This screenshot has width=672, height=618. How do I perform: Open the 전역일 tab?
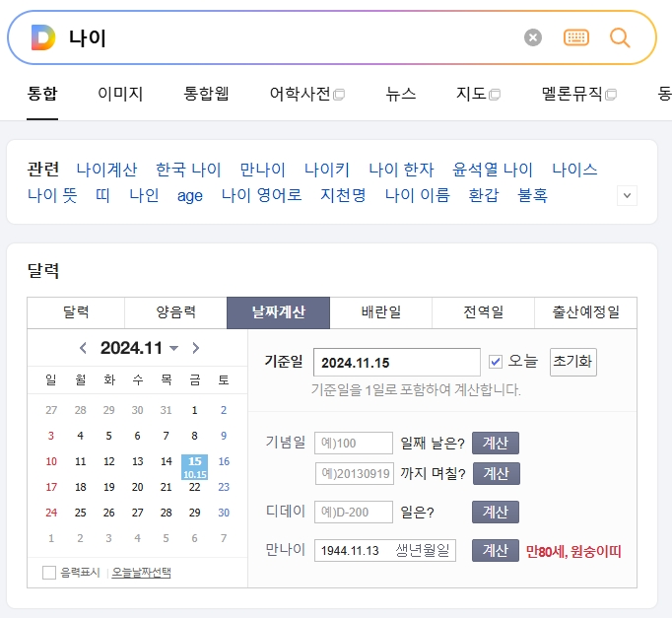pos(483,312)
